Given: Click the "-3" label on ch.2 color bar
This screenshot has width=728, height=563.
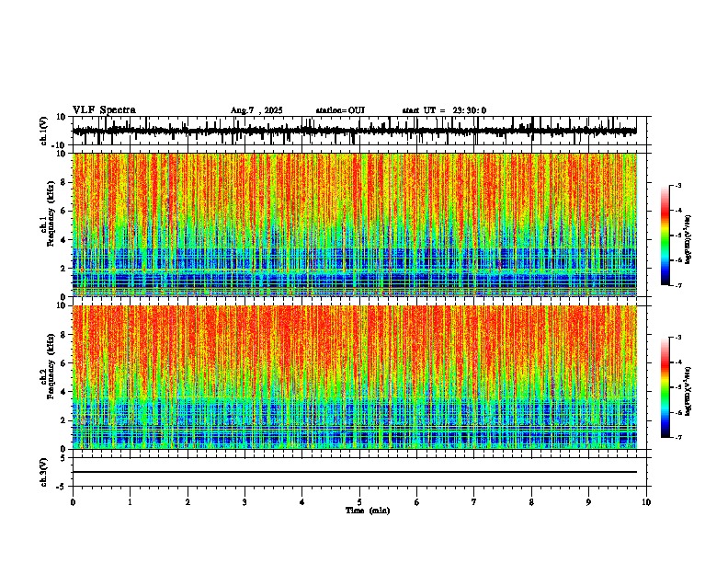Looking at the screenshot, I should tap(677, 338).
